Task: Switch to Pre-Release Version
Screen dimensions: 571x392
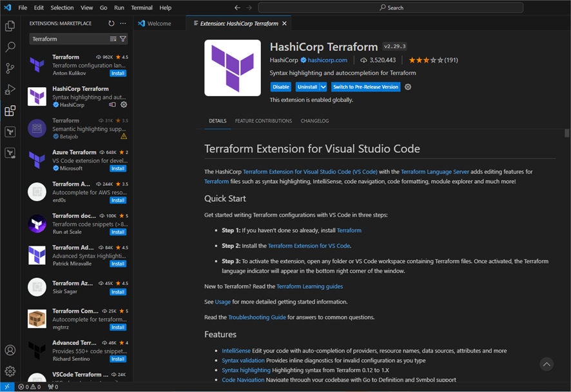Action: 365,86
